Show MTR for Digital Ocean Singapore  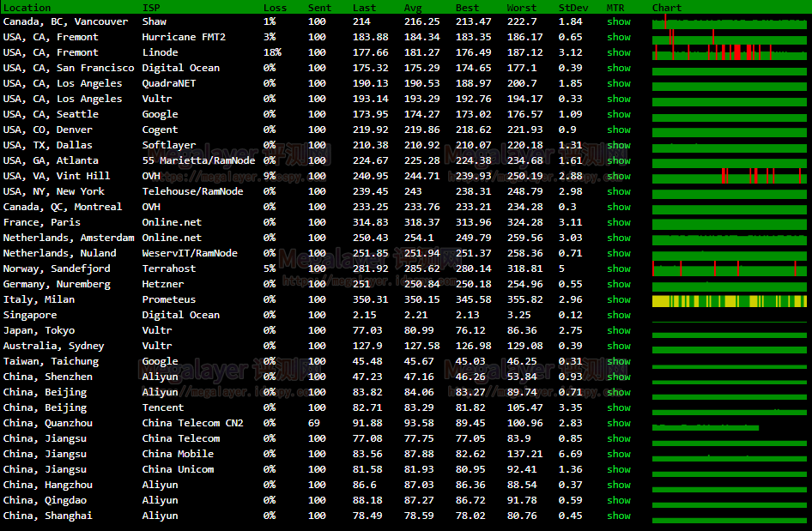click(x=619, y=315)
